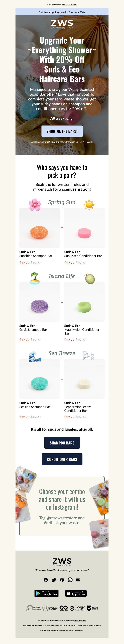Screen dimensions: 124x644
Task: Click the Google Play store badge
Action: pyautogui.click(x=46, y=593)
